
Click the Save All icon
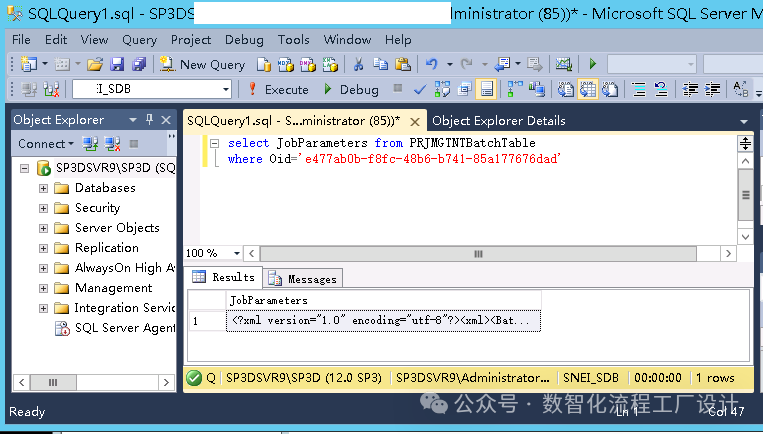[139, 64]
